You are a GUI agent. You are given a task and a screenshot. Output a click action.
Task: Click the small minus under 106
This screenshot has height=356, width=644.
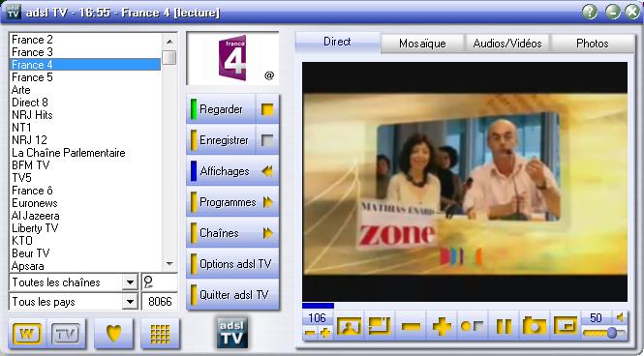pos(311,333)
